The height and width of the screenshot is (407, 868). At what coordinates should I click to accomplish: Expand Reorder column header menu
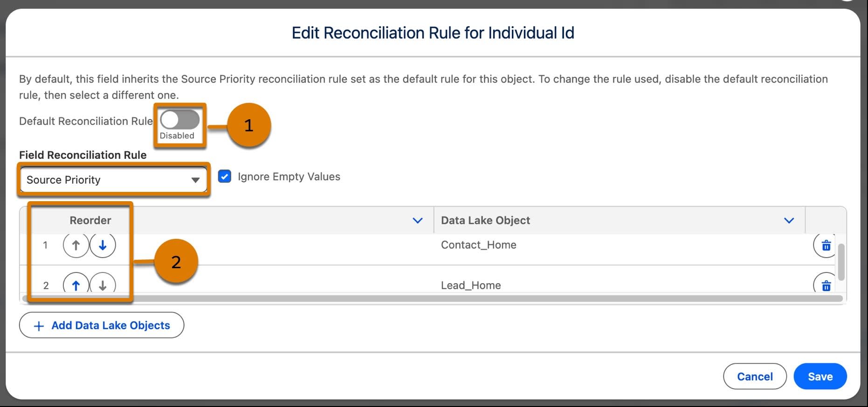click(418, 220)
